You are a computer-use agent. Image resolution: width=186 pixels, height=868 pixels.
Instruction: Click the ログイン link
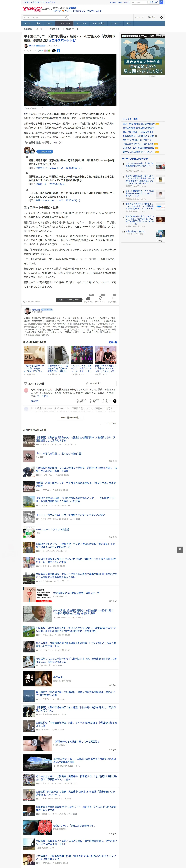coord(57,11)
